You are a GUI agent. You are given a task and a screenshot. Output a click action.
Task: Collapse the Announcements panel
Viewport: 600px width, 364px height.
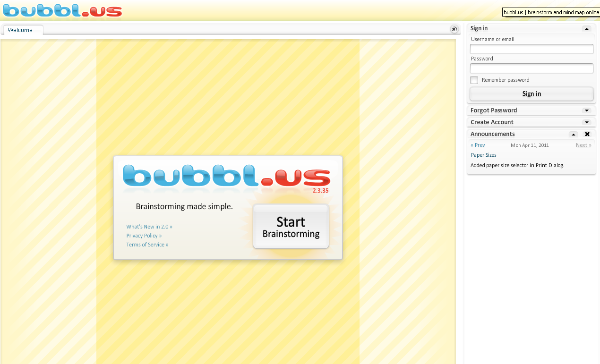(x=574, y=134)
